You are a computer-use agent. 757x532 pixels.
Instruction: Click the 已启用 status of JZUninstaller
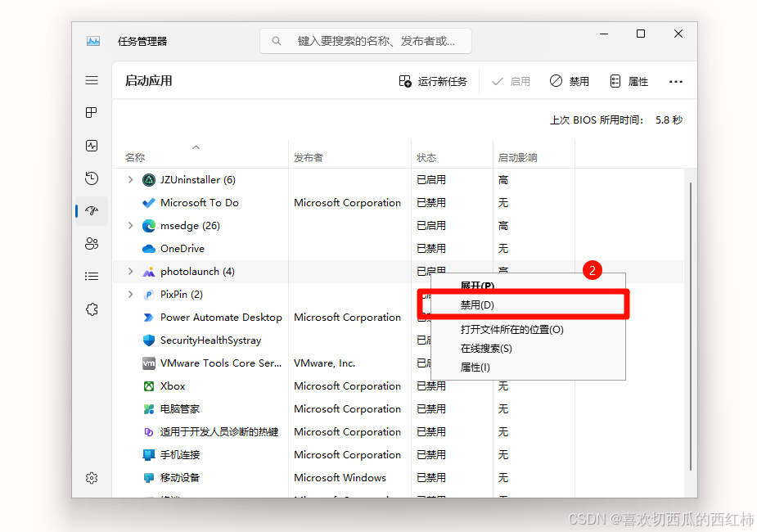pos(431,180)
